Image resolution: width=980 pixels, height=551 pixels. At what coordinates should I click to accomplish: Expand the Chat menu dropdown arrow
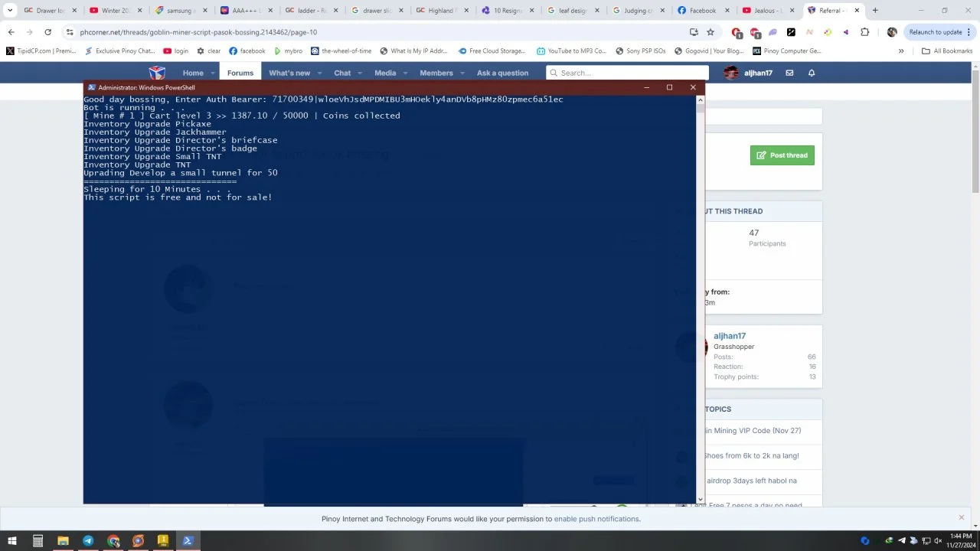pos(361,73)
